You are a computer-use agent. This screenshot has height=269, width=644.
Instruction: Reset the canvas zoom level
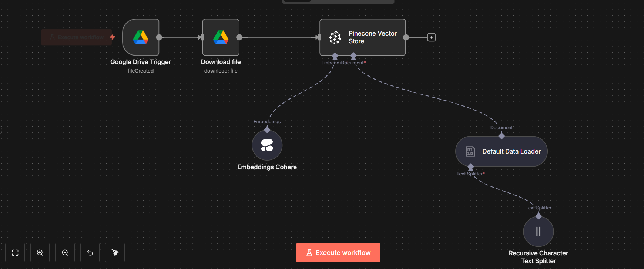coord(90,253)
